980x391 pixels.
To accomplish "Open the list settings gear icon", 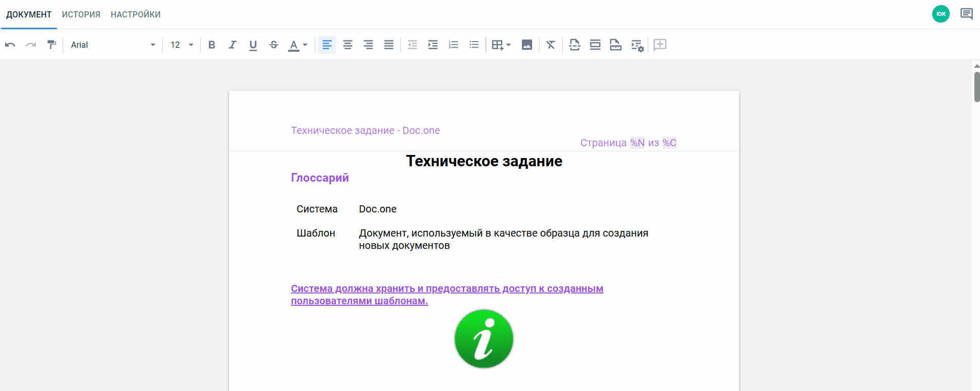I will coord(637,45).
